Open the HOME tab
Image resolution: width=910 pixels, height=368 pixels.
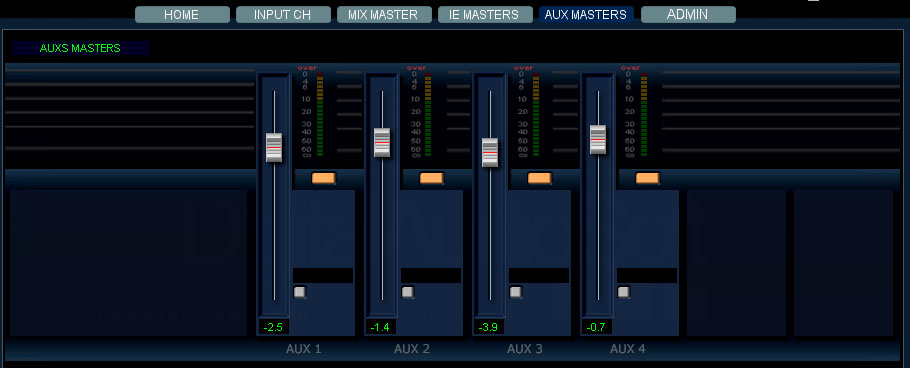click(x=182, y=15)
